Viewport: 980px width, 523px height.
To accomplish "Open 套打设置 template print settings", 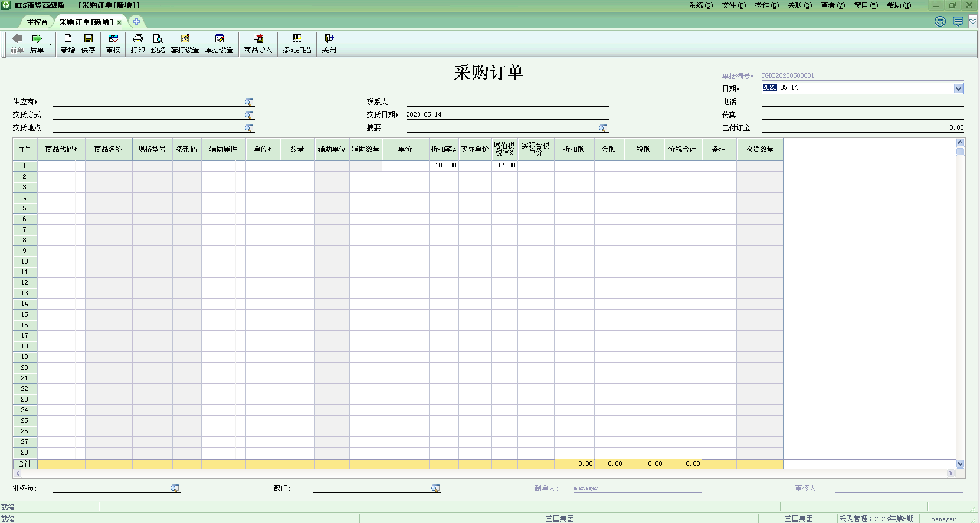I will point(185,44).
